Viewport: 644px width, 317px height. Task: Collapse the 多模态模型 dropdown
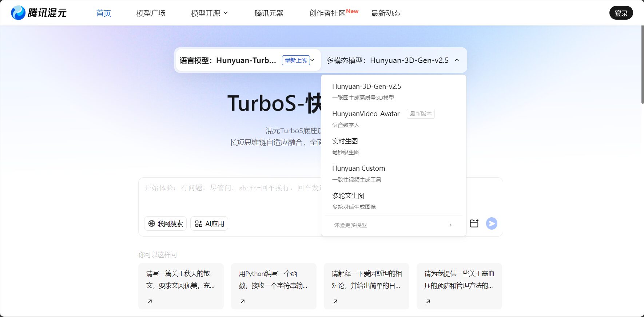pos(393,60)
